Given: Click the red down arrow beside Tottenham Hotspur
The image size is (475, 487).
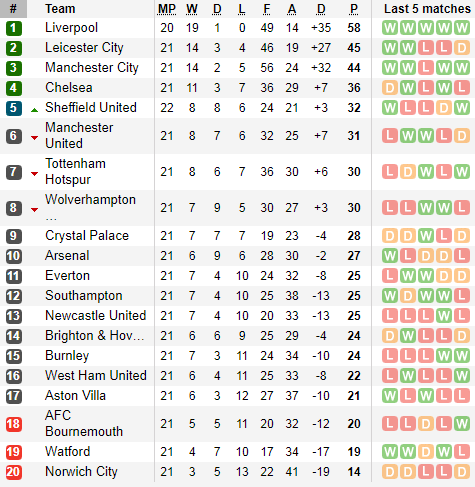Looking at the screenshot, I should point(34,173).
